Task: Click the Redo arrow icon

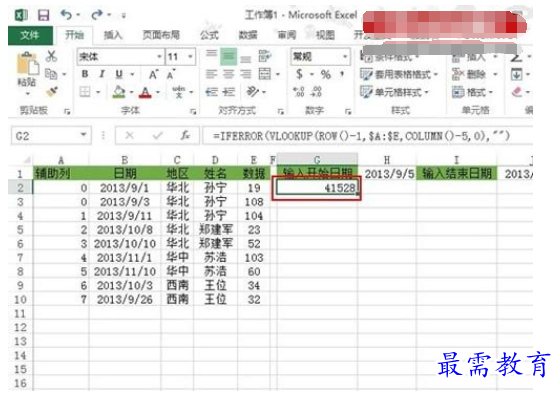Action: tap(97, 15)
